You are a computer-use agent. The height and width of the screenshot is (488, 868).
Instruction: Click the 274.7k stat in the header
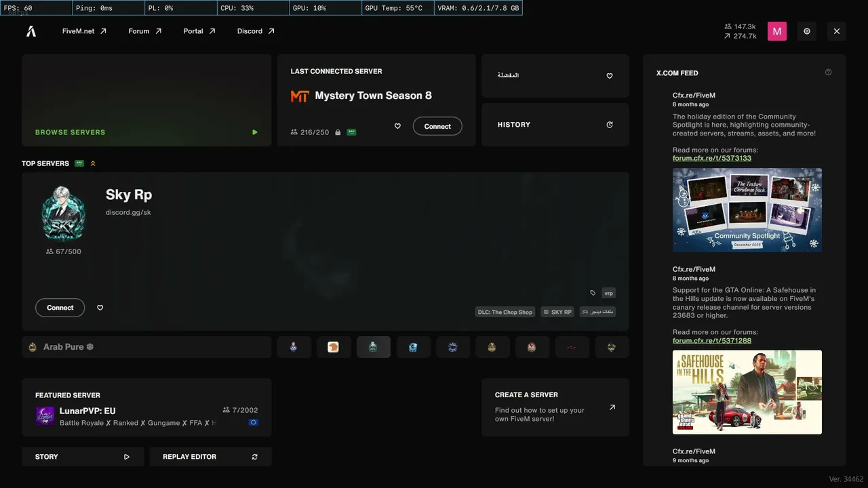pyautogui.click(x=740, y=36)
